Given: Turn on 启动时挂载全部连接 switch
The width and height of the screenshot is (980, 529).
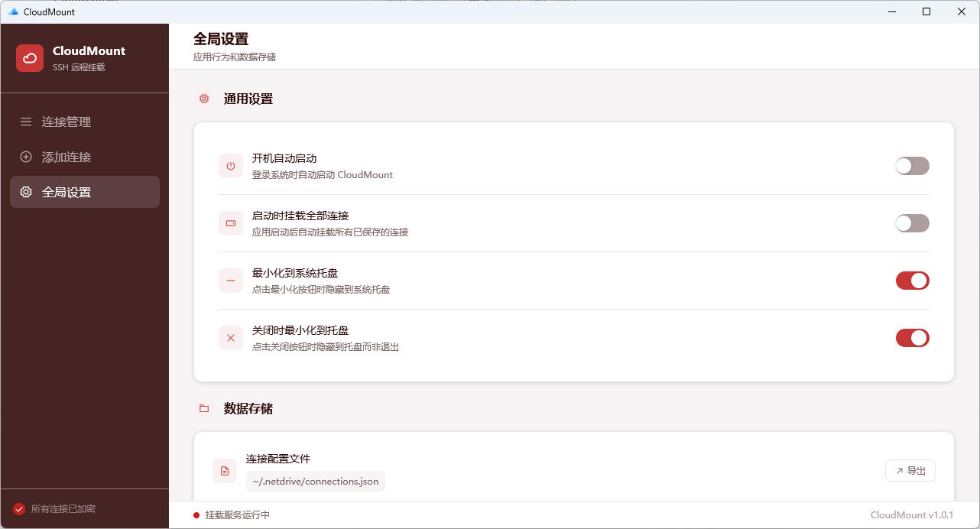Looking at the screenshot, I should pyautogui.click(x=913, y=223).
